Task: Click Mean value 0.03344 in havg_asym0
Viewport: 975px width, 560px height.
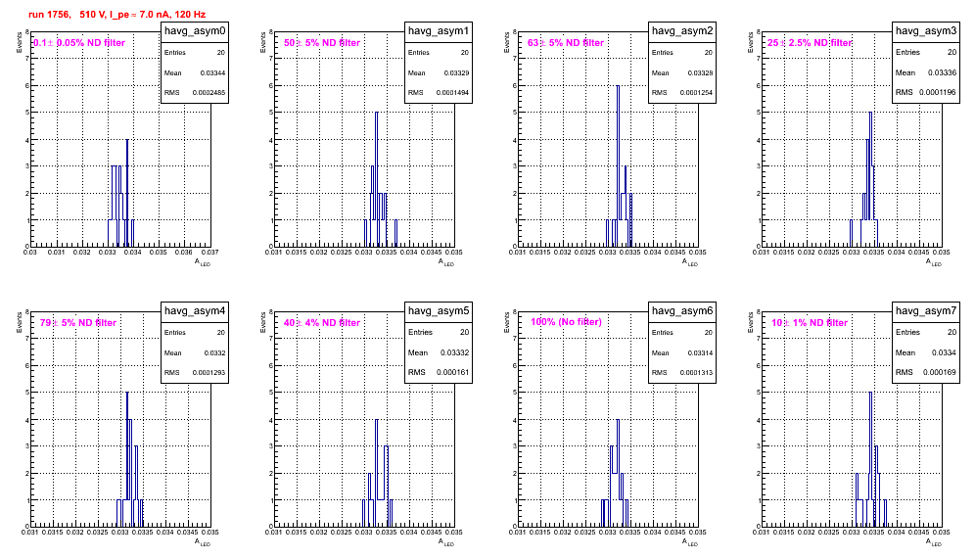Action: click(212, 72)
